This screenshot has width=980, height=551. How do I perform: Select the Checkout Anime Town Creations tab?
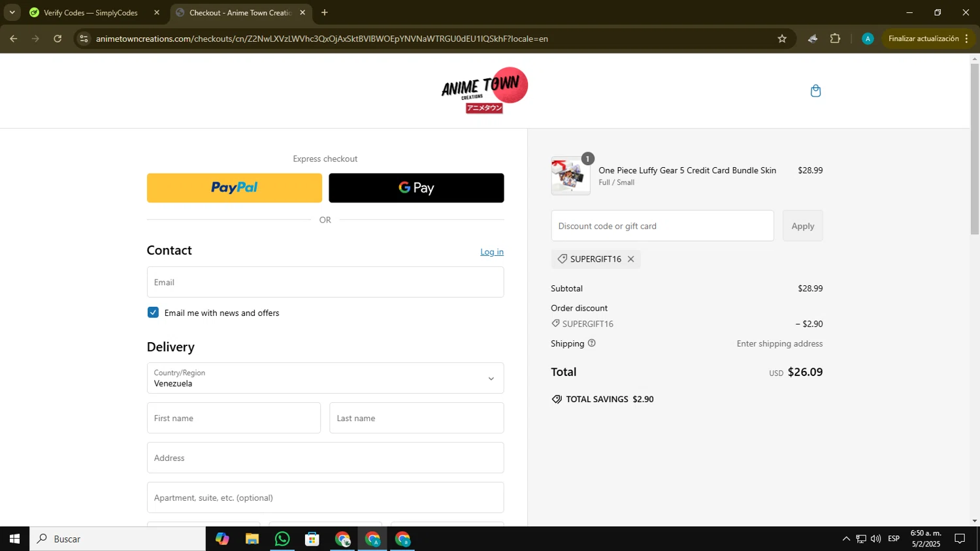click(x=240, y=12)
